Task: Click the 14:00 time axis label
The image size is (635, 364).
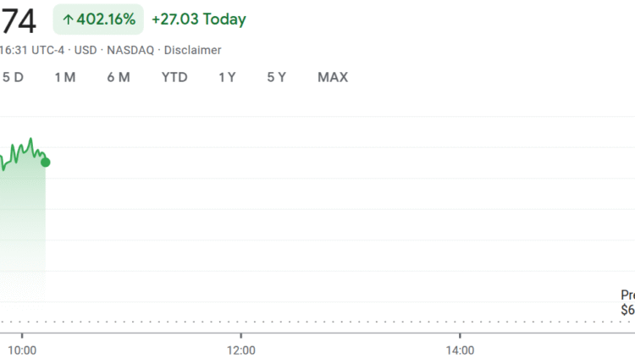Action: point(460,350)
